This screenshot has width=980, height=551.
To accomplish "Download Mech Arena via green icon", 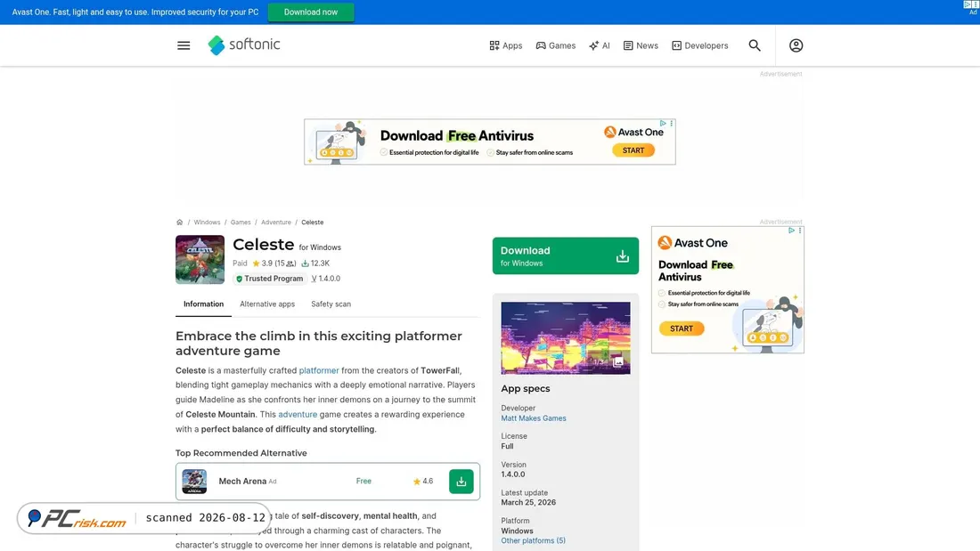I will (x=461, y=481).
